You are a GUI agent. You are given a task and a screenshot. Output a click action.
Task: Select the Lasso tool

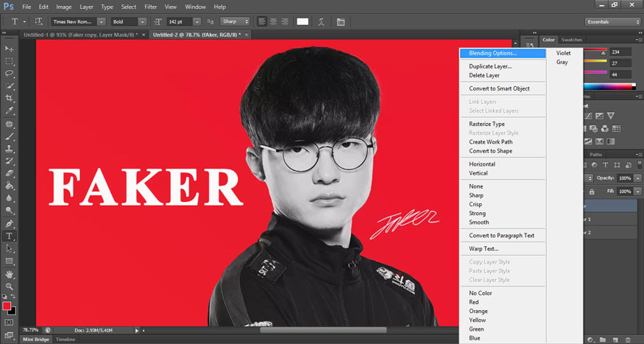tap(9, 74)
